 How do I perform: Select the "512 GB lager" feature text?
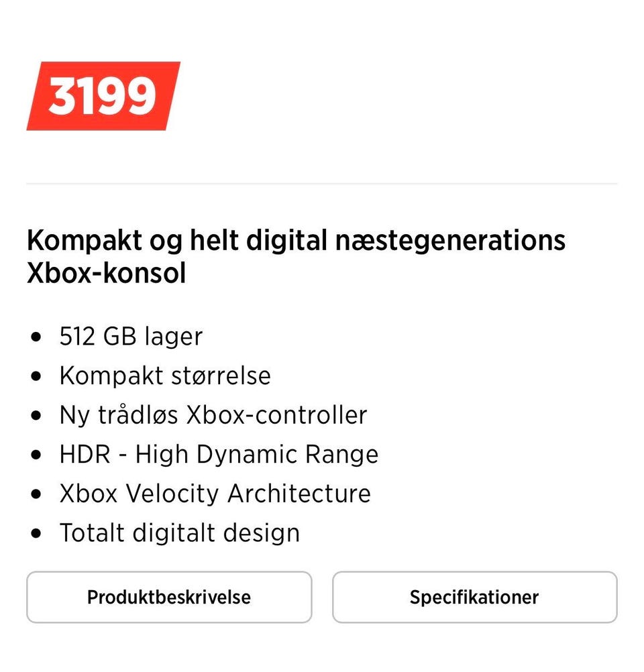pos(131,336)
